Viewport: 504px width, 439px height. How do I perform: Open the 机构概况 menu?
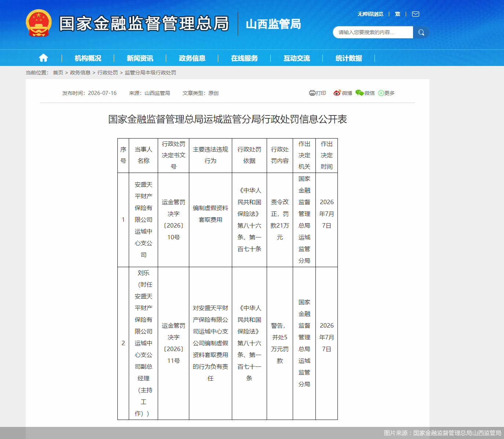click(x=88, y=58)
